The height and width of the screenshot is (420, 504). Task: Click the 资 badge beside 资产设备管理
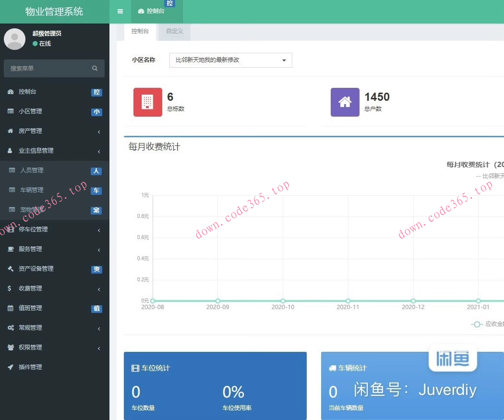(x=97, y=269)
